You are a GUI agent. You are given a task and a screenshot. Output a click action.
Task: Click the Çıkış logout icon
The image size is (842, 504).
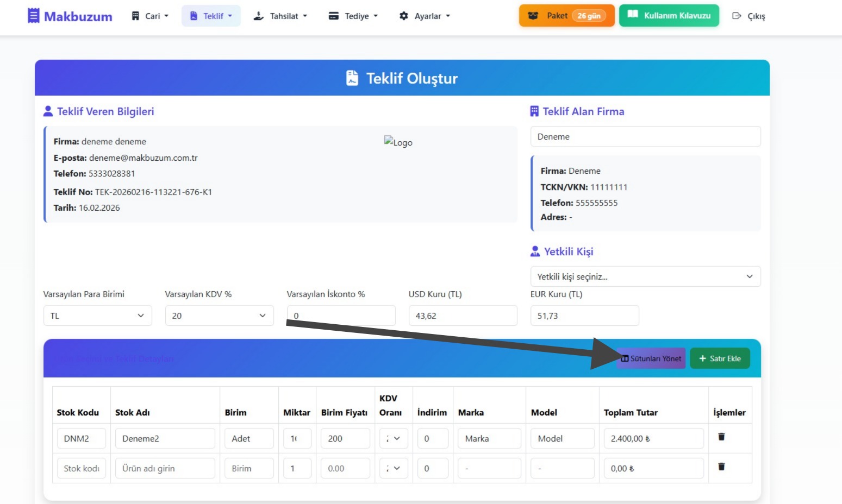737,16
